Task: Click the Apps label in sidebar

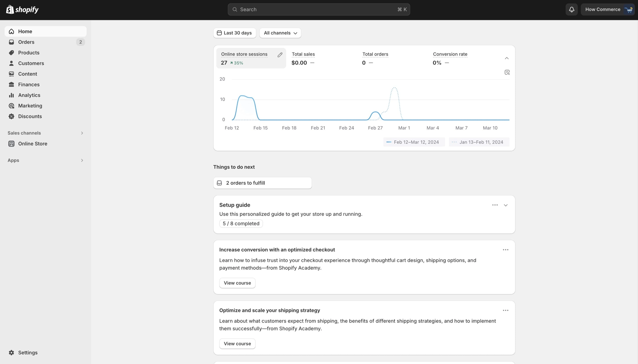Action: [13, 160]
